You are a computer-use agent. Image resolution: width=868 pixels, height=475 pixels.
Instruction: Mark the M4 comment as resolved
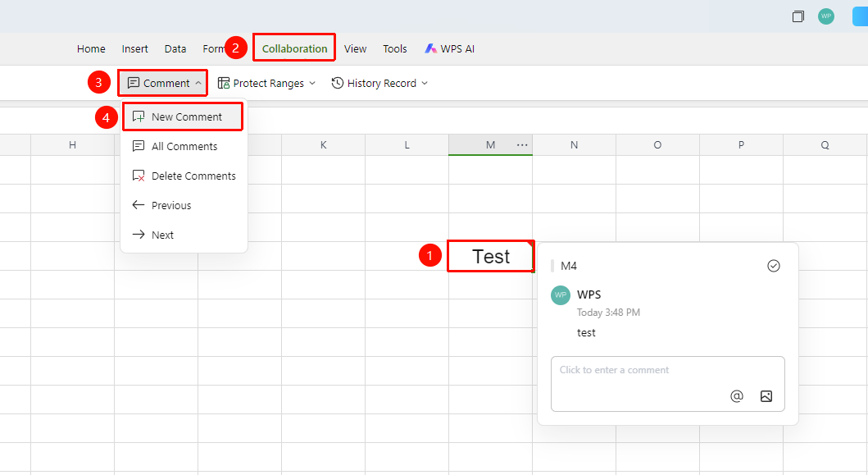(x=774, y=266)
